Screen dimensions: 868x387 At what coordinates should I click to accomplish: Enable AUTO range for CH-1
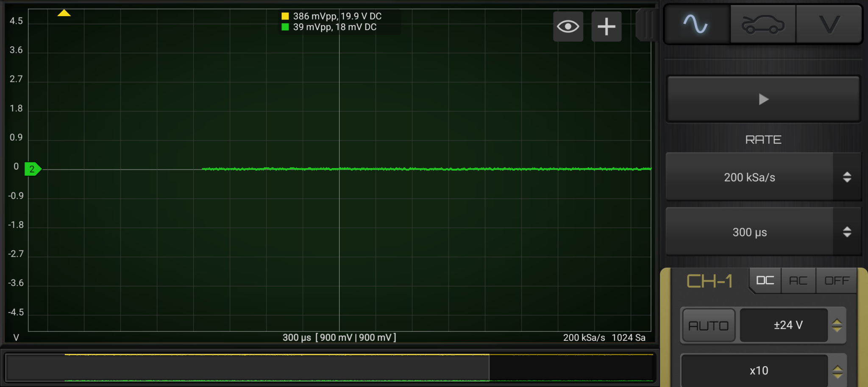[708, 325]
